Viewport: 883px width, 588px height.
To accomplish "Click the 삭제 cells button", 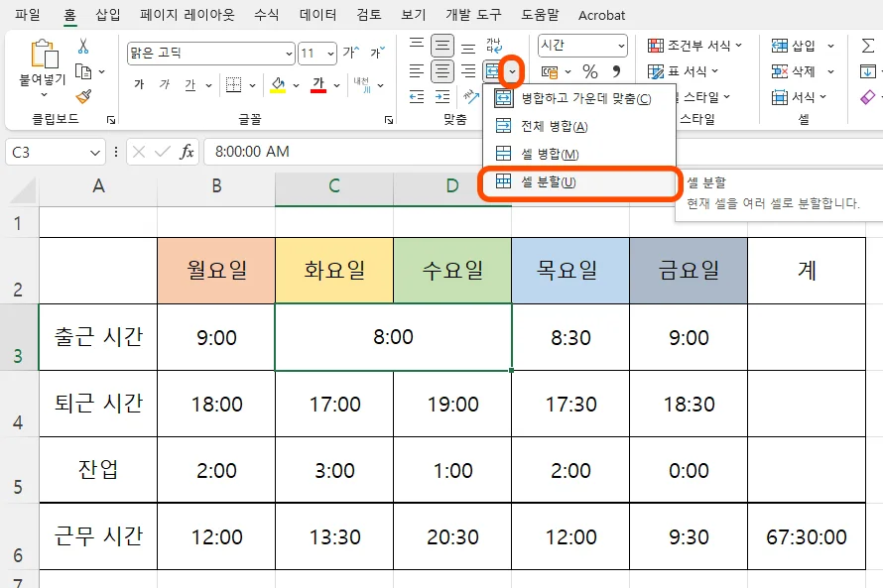I will 794,71.
